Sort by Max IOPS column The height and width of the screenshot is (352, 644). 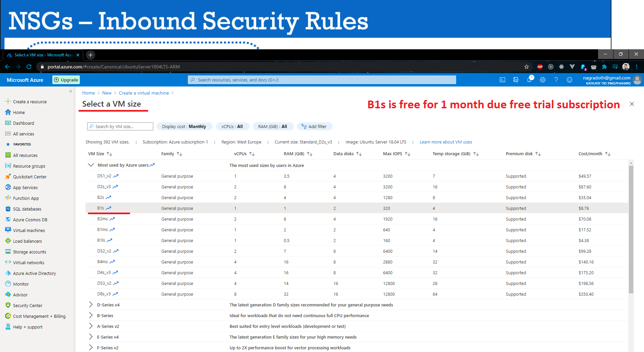tap(396, 154)
